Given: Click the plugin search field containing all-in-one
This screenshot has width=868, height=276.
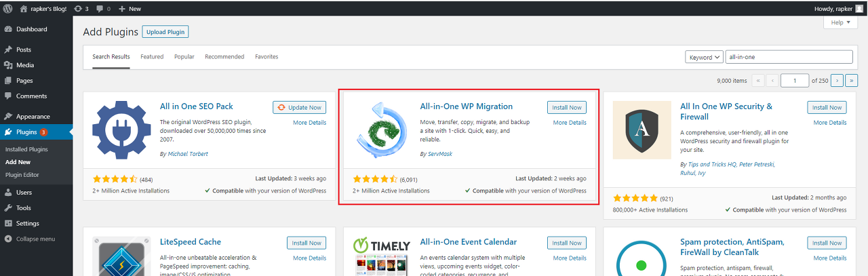Looking at the screenshot, I should [x=789, y=58].
